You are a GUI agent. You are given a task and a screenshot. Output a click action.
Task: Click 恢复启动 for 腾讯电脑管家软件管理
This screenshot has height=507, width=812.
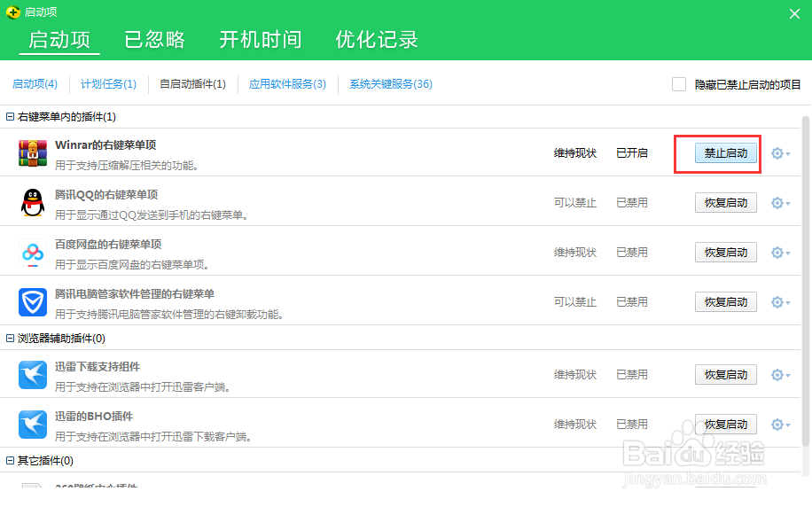point(725,302)
